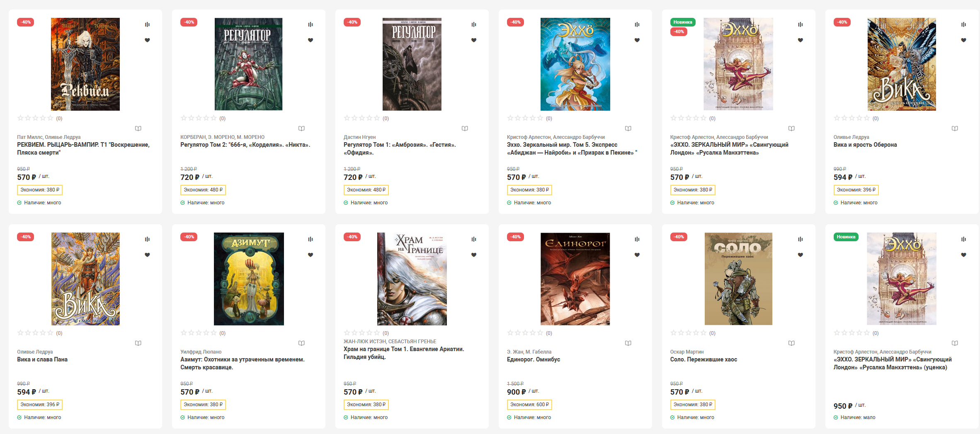Click Экономия: 600 ₽ label on Единорог
The height and width of the screenshot is (434, 980).
click(529, 405)
